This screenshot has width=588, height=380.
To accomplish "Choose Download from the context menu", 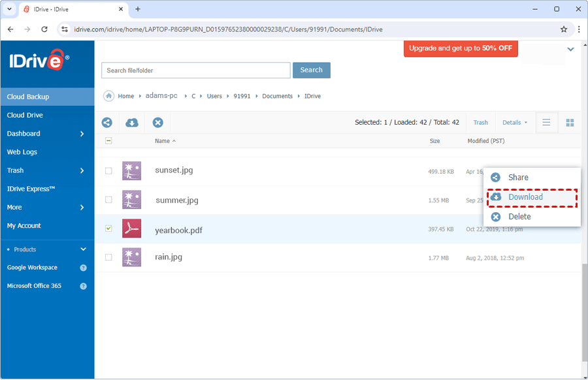I will 525,197.
